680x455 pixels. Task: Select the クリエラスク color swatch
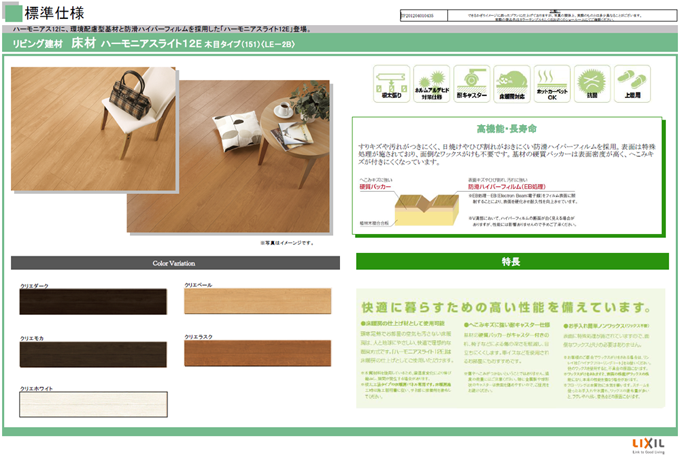click(258, 353)
